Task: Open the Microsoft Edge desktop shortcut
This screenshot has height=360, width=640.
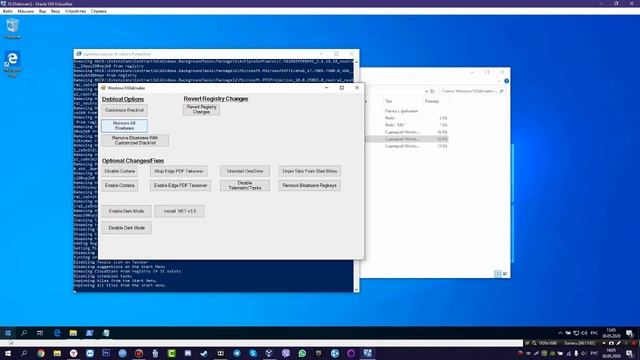Action: click(x=12, y=64)
